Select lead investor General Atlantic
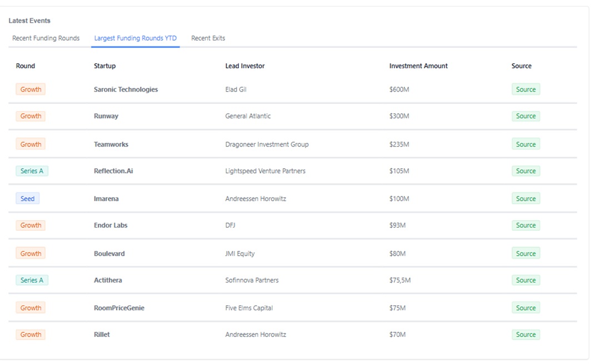This screenshot has width=611, height=364. [248, 116]
